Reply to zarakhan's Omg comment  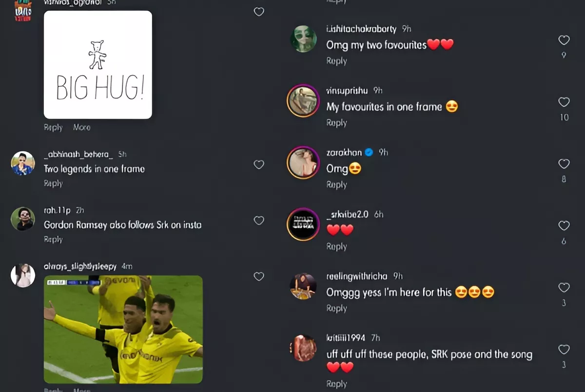point(336,185)
